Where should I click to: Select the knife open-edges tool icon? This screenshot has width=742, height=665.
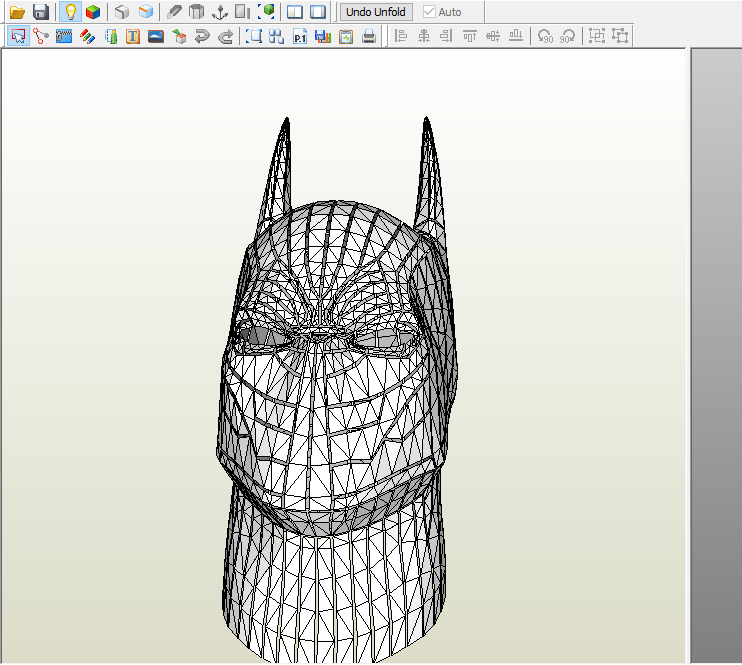coord(174,12)
